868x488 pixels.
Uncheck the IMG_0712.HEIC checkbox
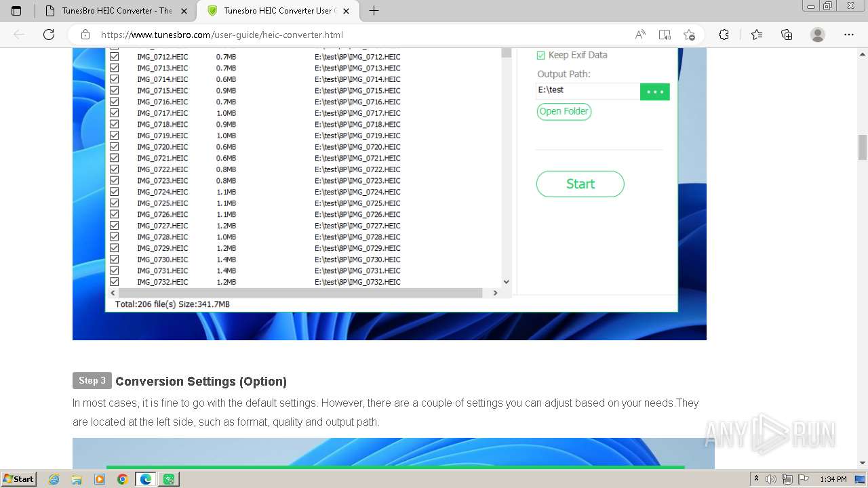[114, 57]
